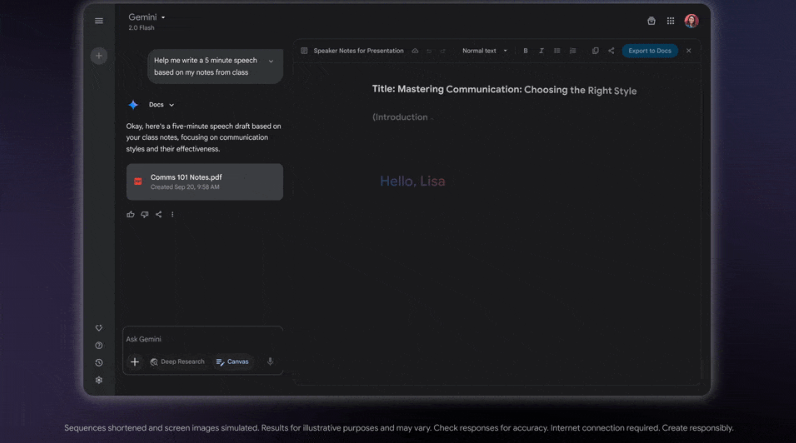Expand the user prompt message chevron
Screen dimensions: 796x443
point(271,61)
